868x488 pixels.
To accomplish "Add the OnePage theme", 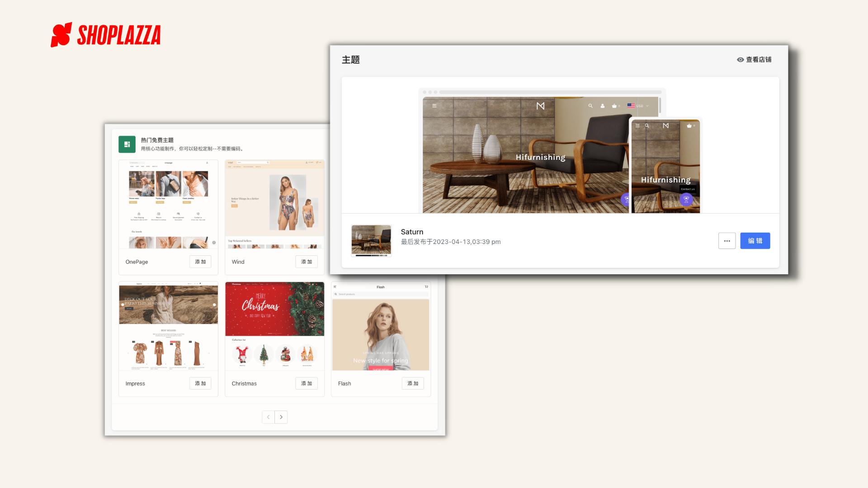I will coord(200,262).
